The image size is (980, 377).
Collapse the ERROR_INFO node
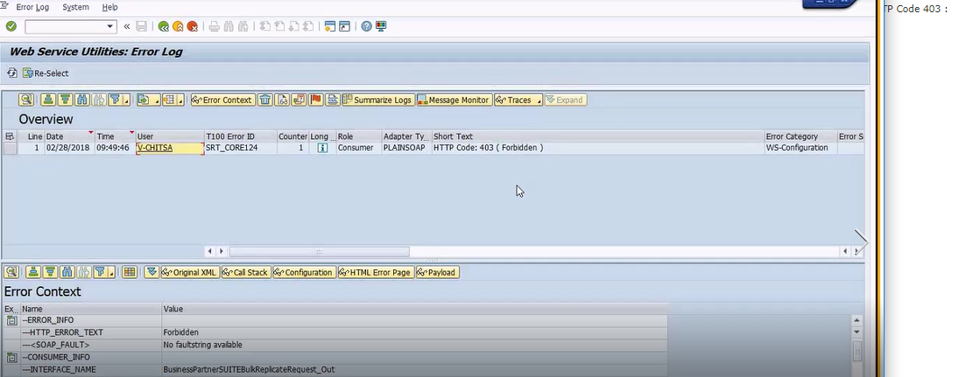(11, 321)
